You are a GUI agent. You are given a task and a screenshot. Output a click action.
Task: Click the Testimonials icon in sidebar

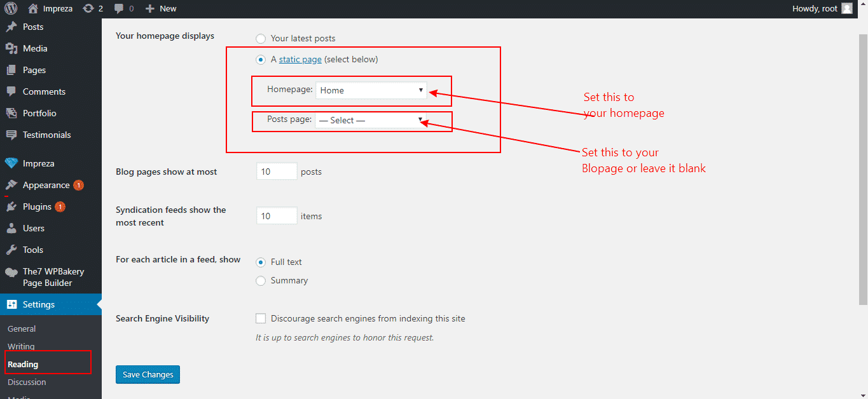click(x=11, y=135)
